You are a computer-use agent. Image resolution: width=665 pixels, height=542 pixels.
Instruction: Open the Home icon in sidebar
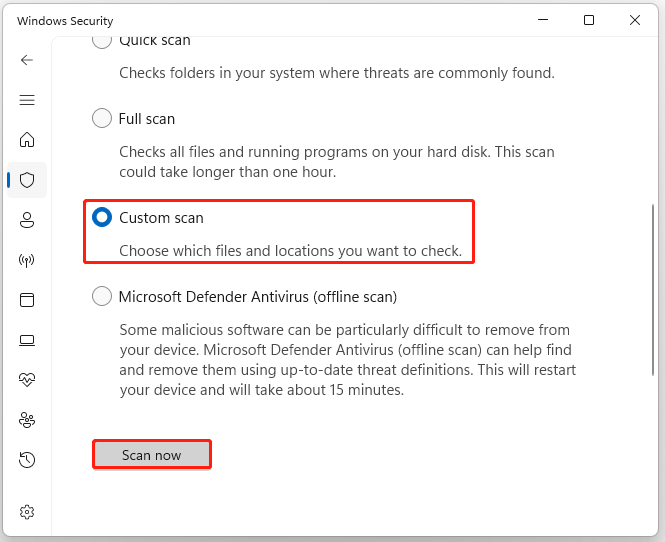[x=27, y=140]
